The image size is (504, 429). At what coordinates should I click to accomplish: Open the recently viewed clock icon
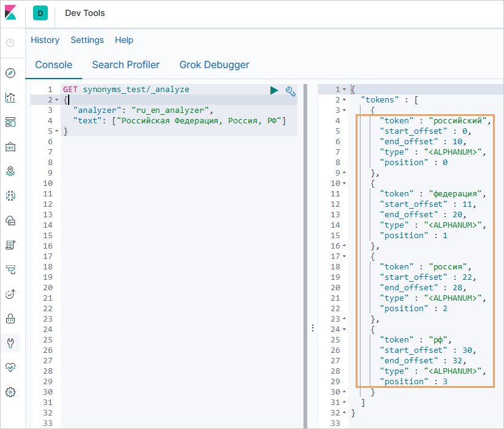10,43
